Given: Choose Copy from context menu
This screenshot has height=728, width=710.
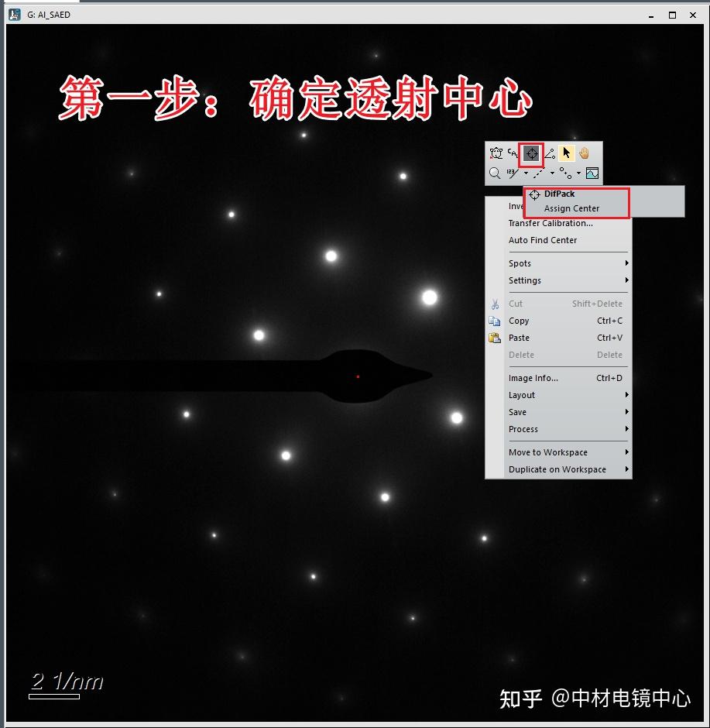Looking at the screenshot, I should pos(559,321).
